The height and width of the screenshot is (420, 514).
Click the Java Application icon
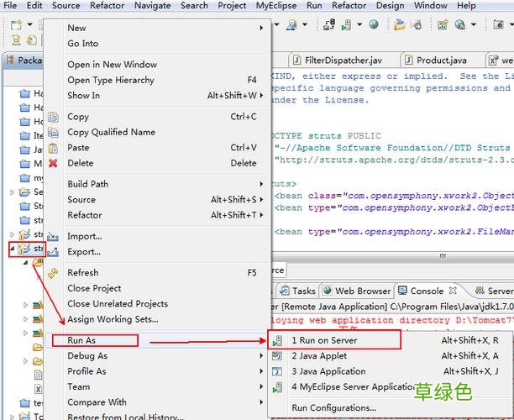(x=277, y=371)
